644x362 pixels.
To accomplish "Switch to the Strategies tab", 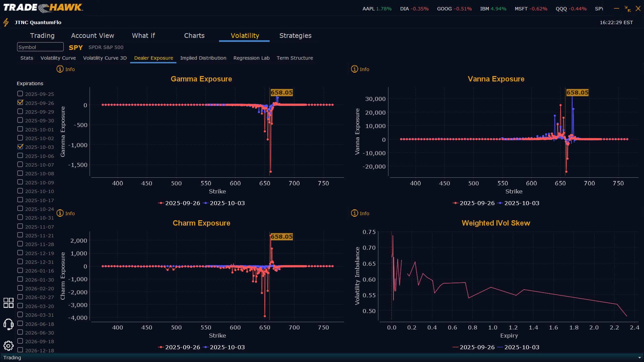I will 295,36.
